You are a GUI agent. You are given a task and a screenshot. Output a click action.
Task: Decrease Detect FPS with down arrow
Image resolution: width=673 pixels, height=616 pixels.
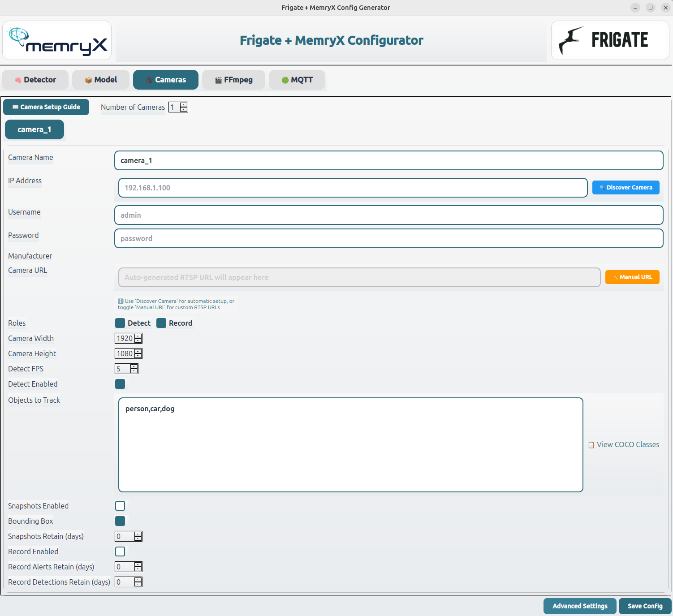pos(134,371)
